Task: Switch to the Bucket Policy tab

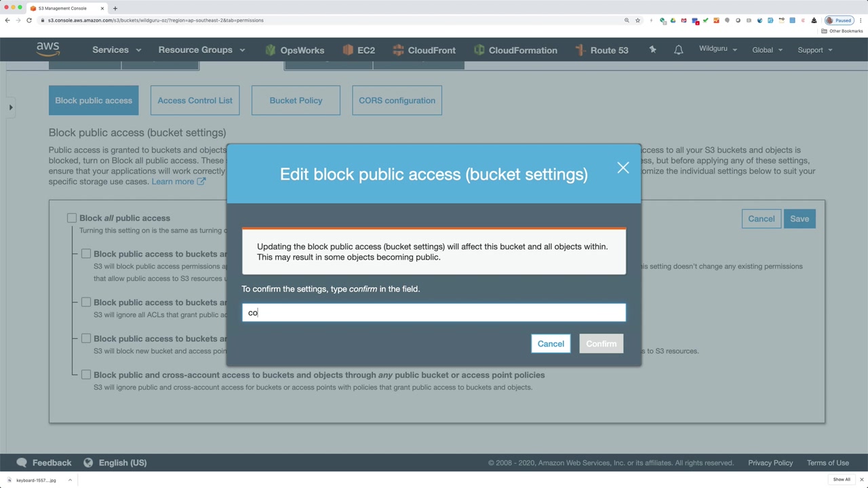Action: point(296,100)
